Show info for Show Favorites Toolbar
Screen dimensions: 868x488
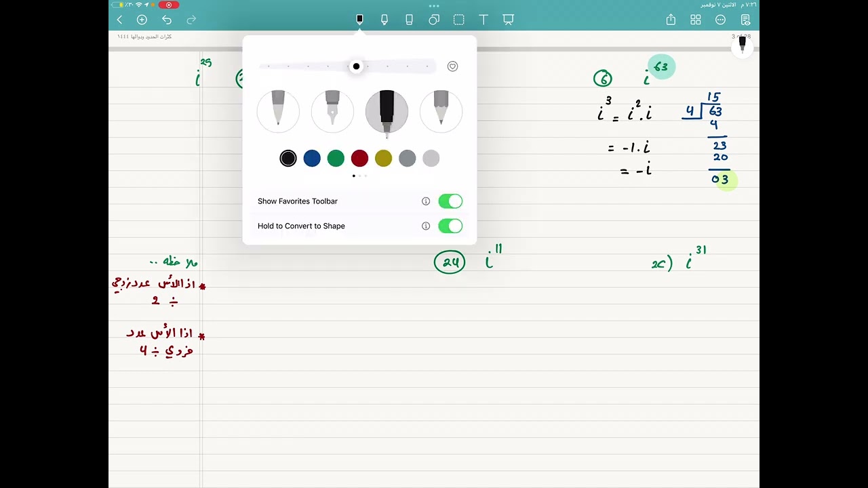tap(426, 201)
